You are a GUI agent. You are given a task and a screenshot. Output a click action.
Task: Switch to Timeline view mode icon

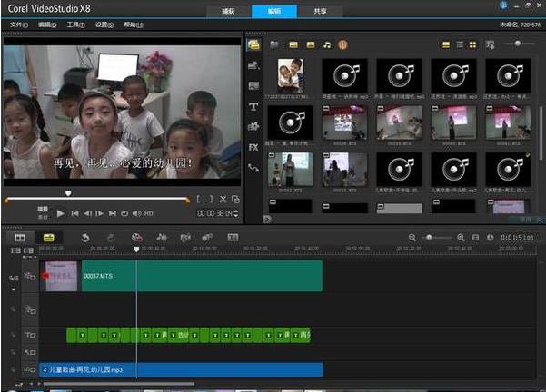tap(48, 237)
